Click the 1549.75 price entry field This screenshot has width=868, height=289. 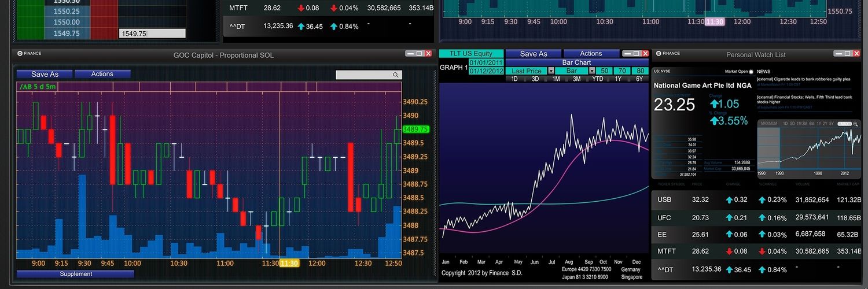tap(152, 34)
